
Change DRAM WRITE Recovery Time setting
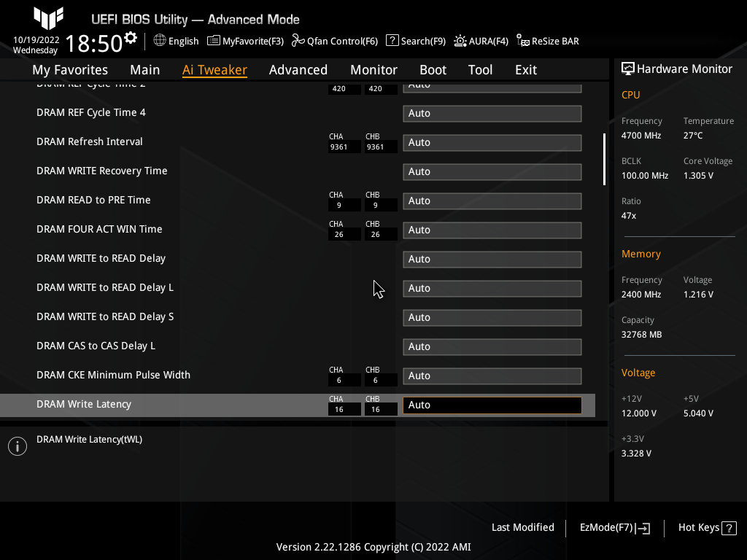point(492,171)
